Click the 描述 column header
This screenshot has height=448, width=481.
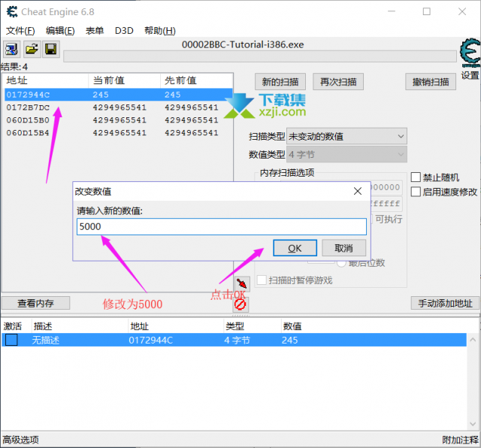coord(80,326)
